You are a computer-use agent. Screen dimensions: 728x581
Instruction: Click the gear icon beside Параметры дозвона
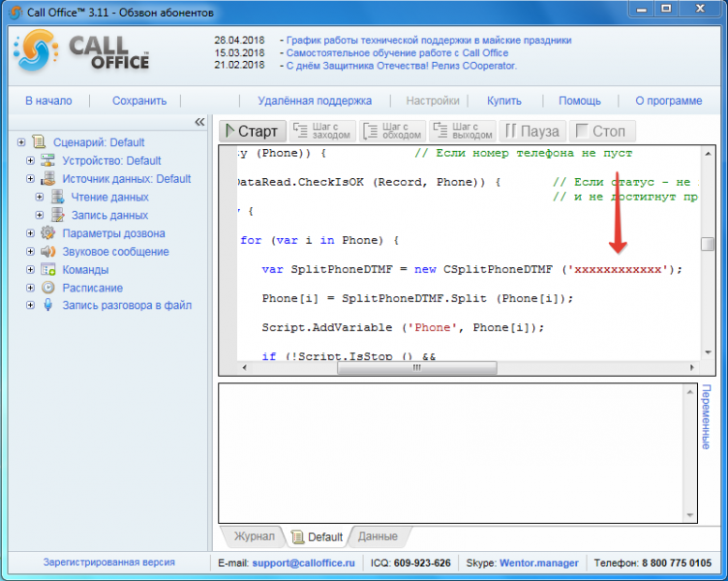pos(47,233)
